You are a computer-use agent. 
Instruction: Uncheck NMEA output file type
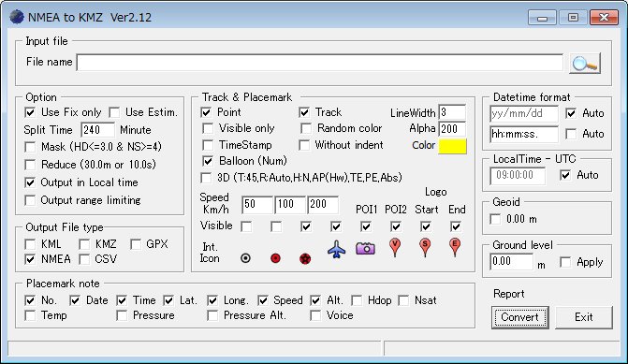(x=30, y=259)
